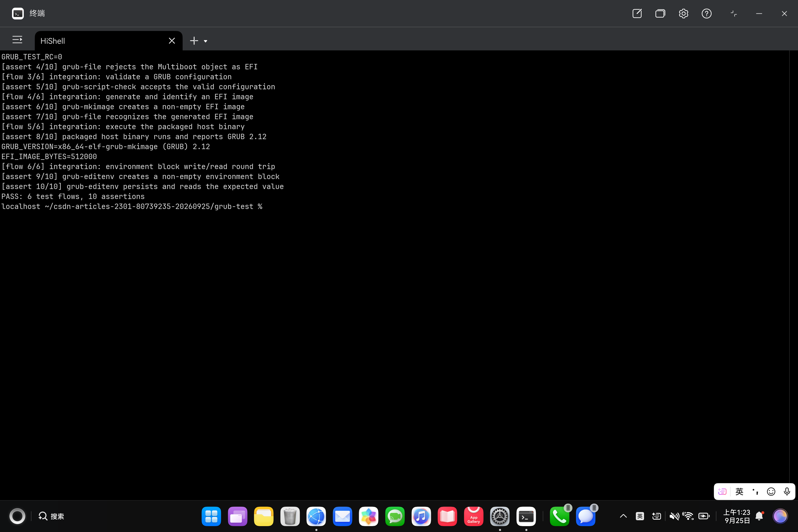This screenshot has height=532, width=798.
Task: Toggle the muted volume icon in tray
Action: point(674,516)
